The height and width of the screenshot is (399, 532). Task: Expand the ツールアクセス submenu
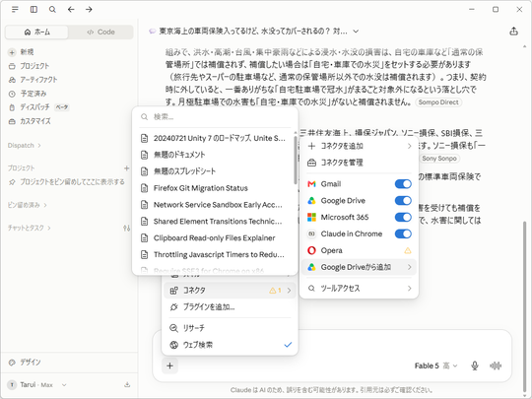click(359, 288)
